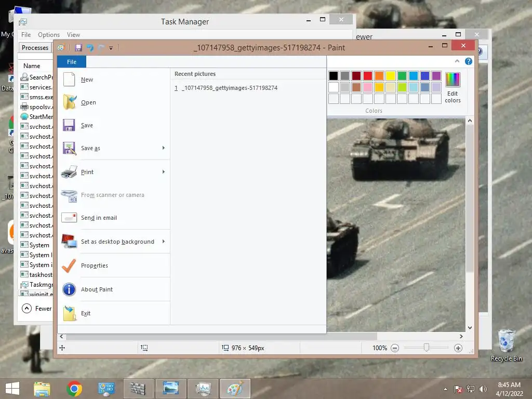Select the smss.exe process row
This screenshot has width=532, height=399.
pos(37,97)
